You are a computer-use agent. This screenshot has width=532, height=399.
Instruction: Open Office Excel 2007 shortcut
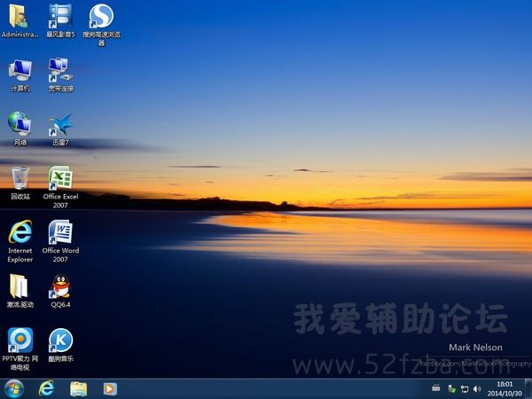coord(60,178)
